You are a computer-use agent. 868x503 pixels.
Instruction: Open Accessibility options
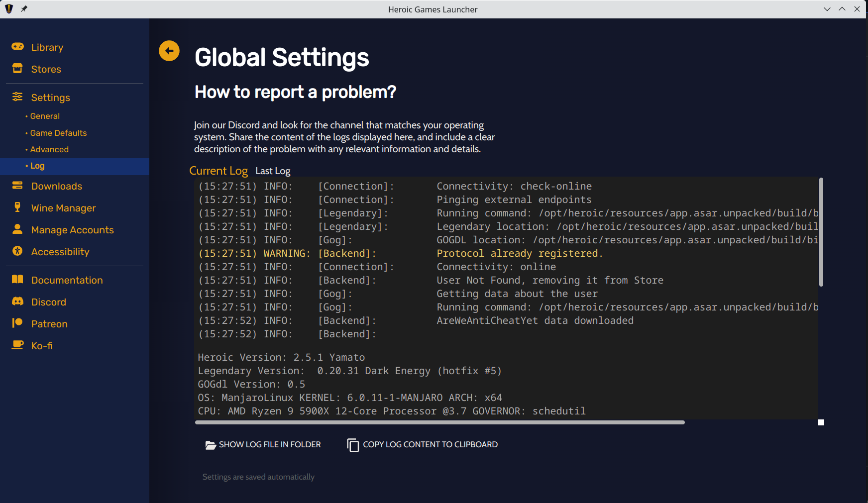pyautogui.click(x=60, y=252)
